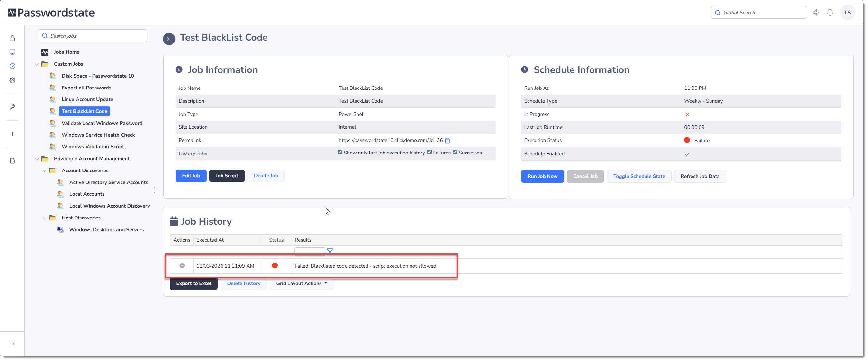Select the Windows Service Health Check job
This screenshot has height=361, width=868.
click(98, 135)
